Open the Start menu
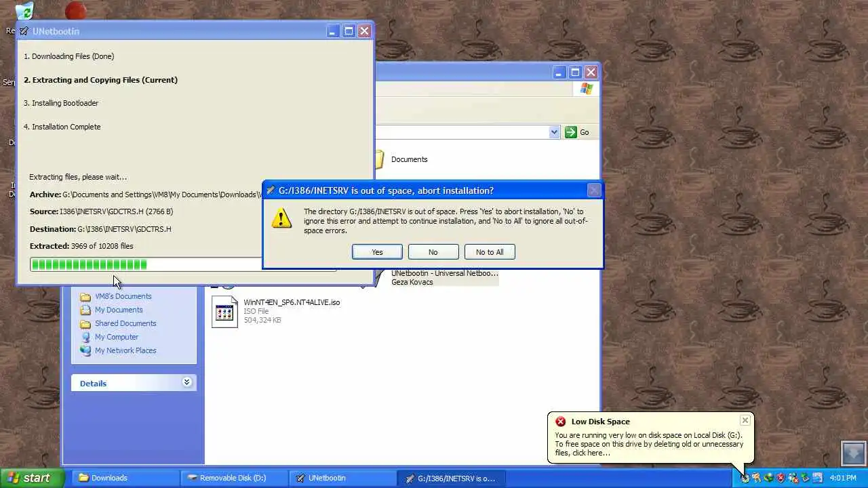The image size is (868, 488). pos(32,478)
